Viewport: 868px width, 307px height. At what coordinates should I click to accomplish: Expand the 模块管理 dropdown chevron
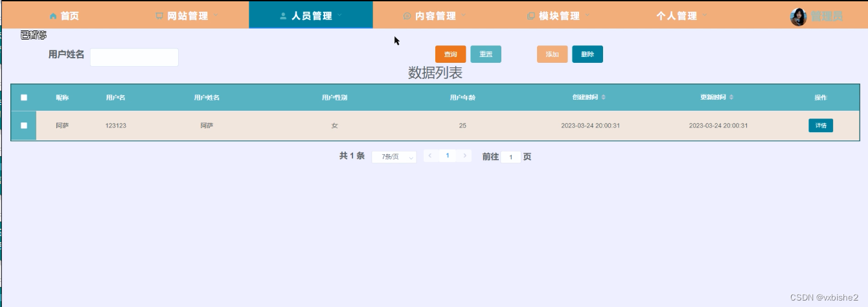pos(588,16)
